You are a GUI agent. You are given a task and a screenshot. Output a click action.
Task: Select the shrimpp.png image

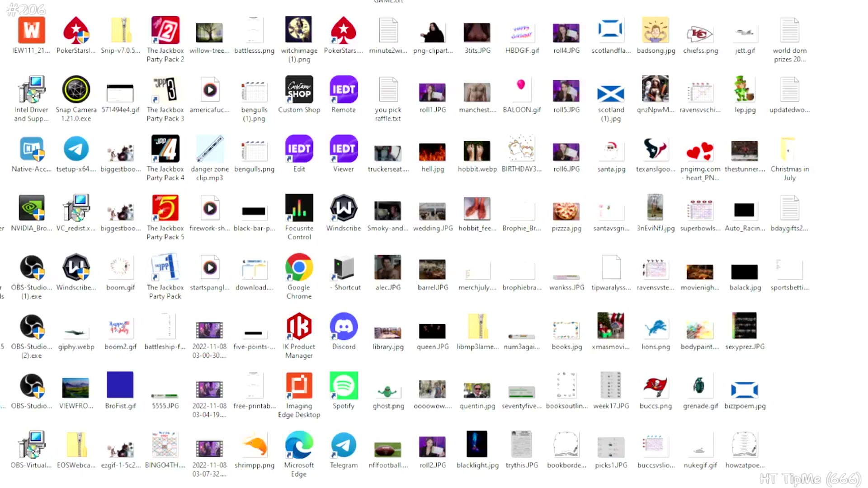pos(254,445)
